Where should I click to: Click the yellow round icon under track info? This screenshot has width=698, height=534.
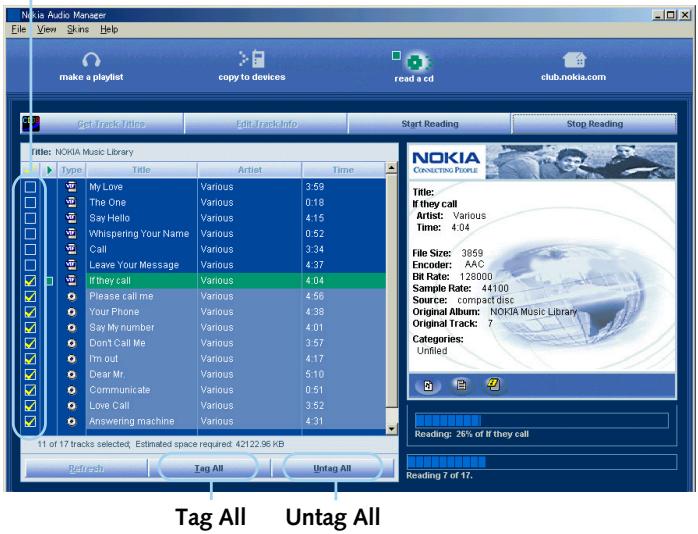click(x=494, y=384)
